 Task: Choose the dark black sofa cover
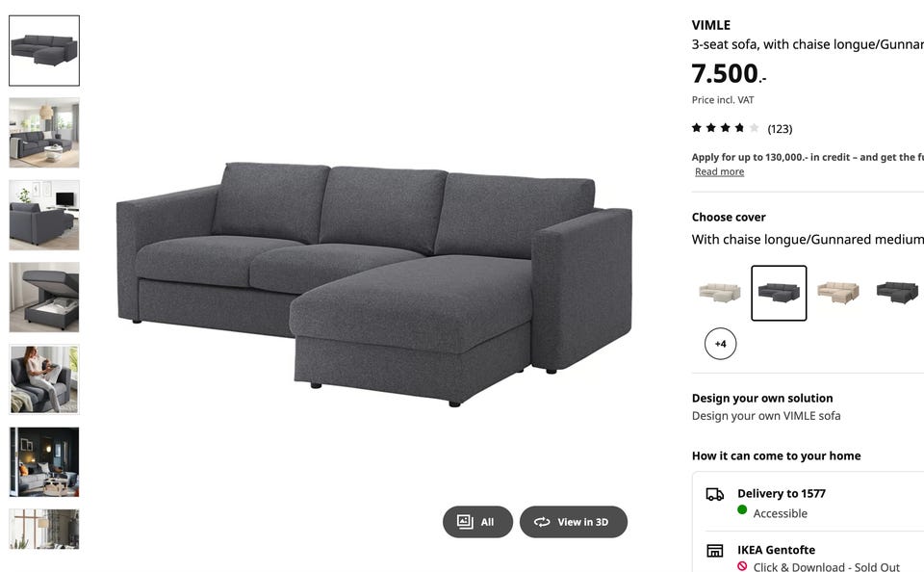click(897, 293)
